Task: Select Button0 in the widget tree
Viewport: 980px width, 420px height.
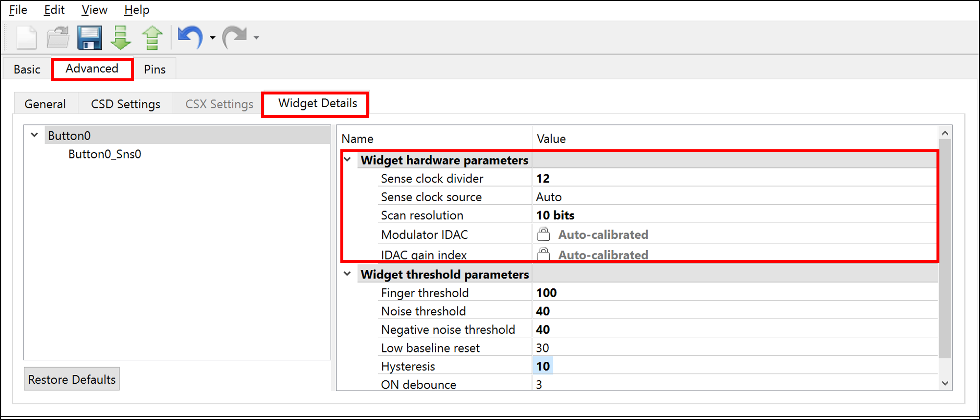Action: click(69, 136)
